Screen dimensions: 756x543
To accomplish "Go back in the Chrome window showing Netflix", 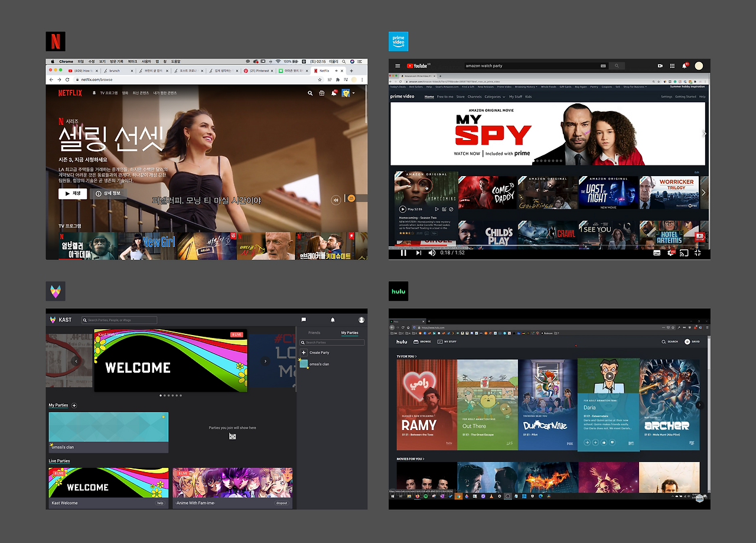I will pyautogui.click(x=51, y=79).
